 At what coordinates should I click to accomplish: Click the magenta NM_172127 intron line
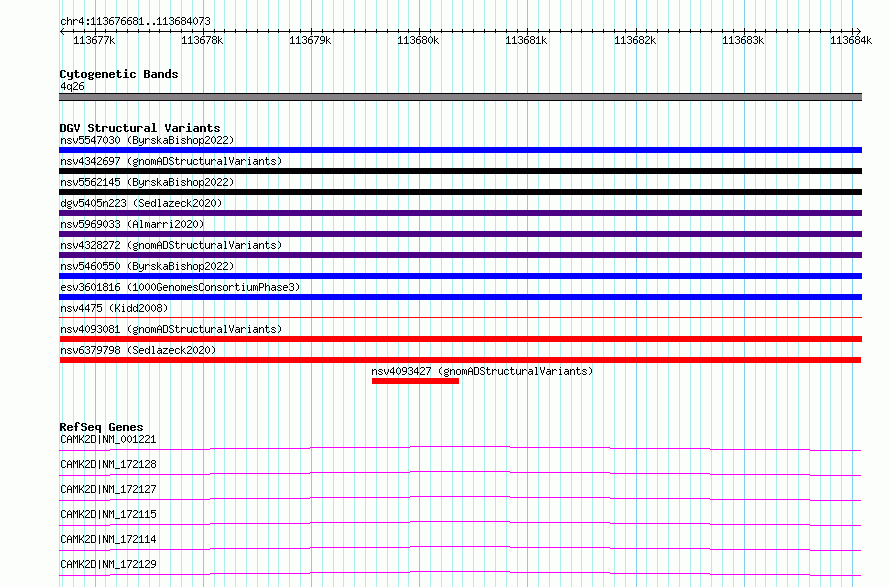coord(460,497)
